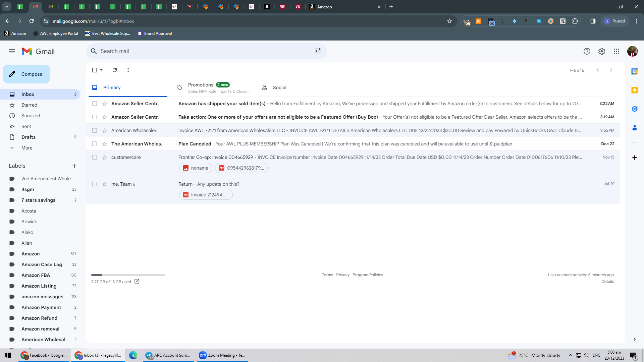Image resolution: width=644 pixels, height=362 pixels.
Task: Select the Amazon has shipped email checkbox
Action: click(95, 104)
